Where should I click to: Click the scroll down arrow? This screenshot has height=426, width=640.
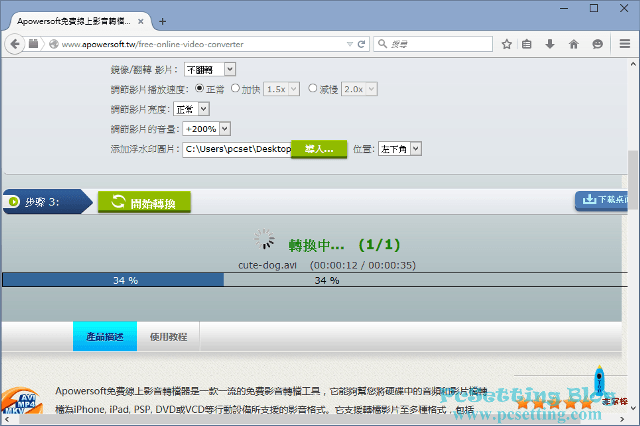click(633, 408)
